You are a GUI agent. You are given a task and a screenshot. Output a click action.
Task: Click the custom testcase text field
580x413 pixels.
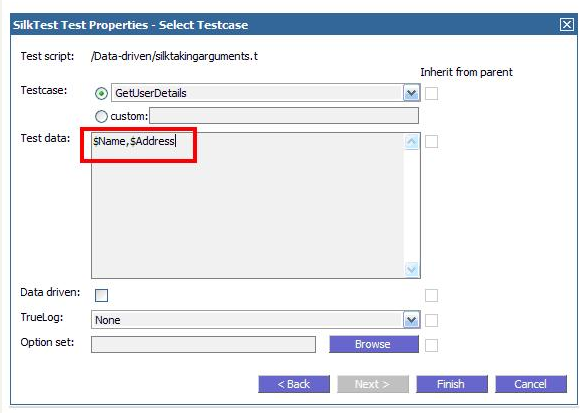tap(284, 116)
